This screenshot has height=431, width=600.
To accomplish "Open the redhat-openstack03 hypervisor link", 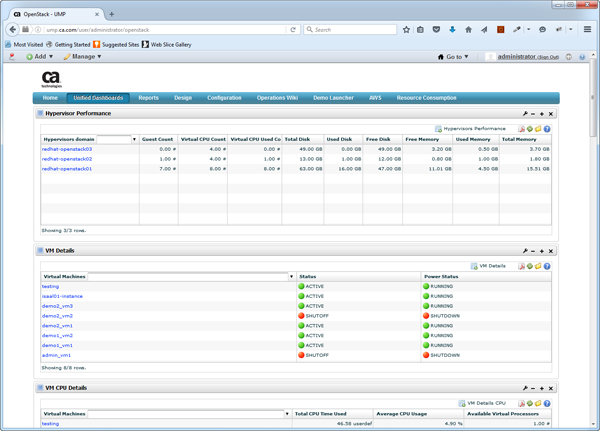I will (67, 149).
